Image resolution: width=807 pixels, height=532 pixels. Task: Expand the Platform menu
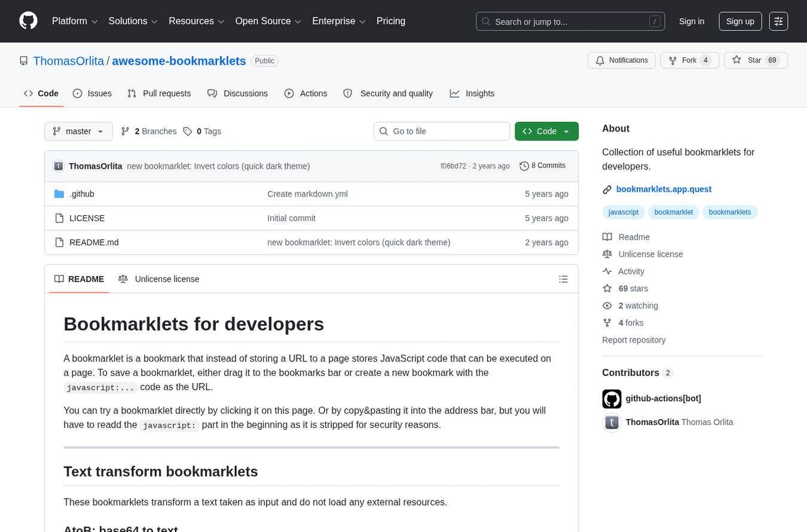coord(75,22)
